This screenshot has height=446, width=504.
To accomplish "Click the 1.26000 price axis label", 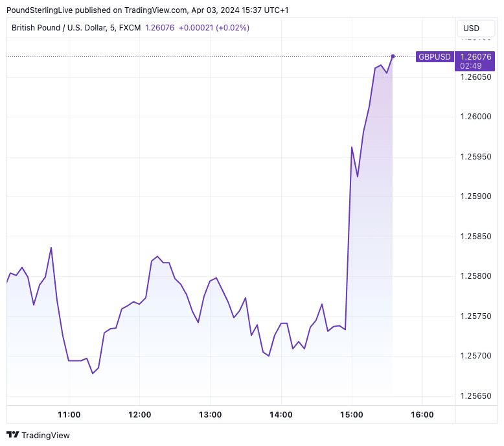I will pyautogui.click(x=476, y=117).
